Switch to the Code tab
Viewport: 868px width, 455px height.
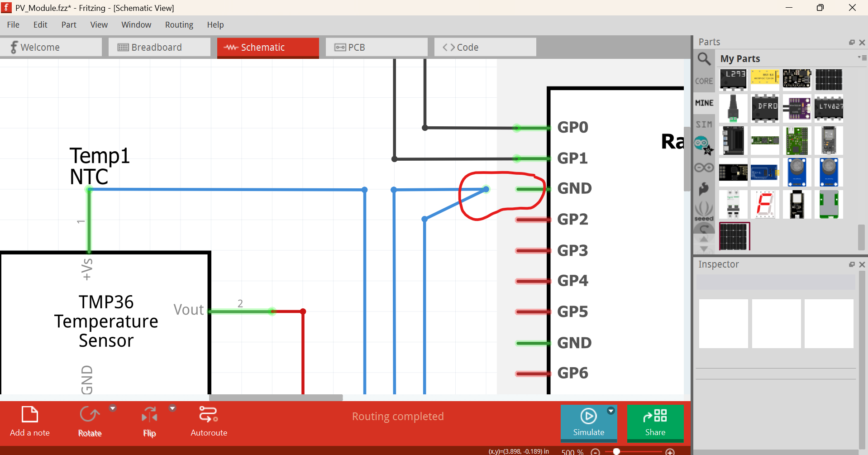[485, 47]
